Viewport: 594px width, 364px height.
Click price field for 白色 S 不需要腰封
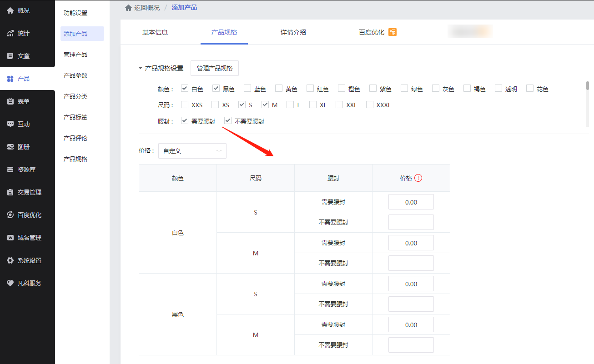(x=411, y=223)
